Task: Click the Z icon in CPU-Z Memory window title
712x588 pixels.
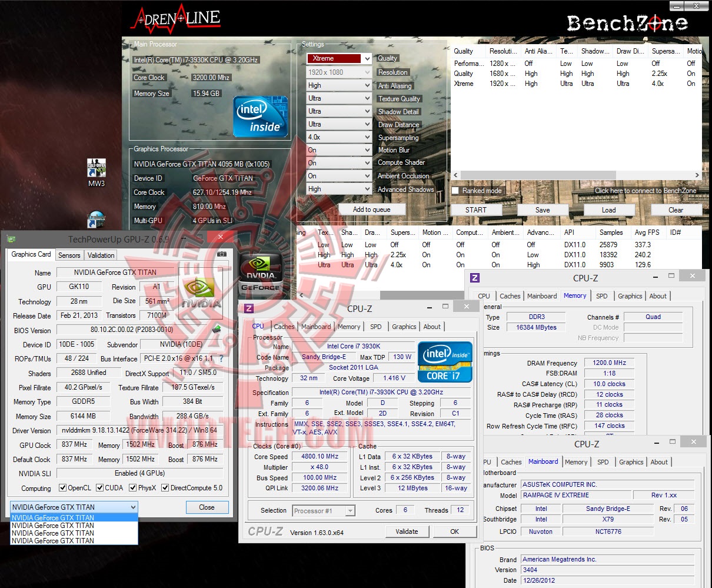Action: coord(475,278)
